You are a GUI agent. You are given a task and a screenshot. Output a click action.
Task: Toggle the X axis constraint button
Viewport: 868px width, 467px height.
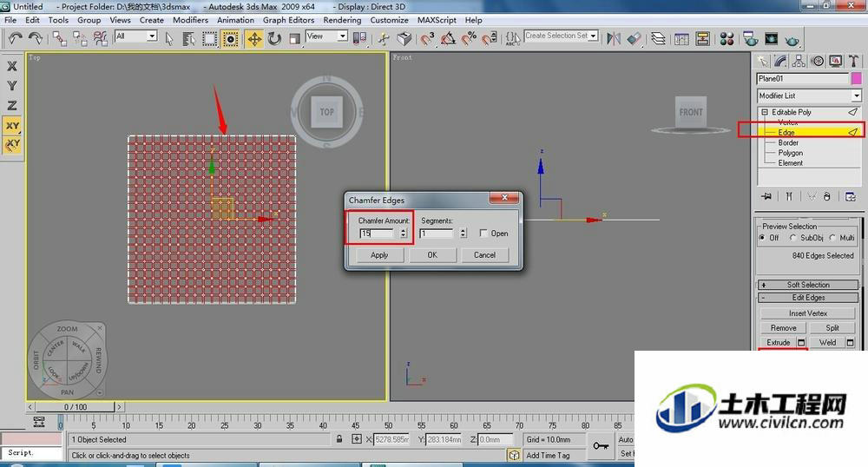11,66
